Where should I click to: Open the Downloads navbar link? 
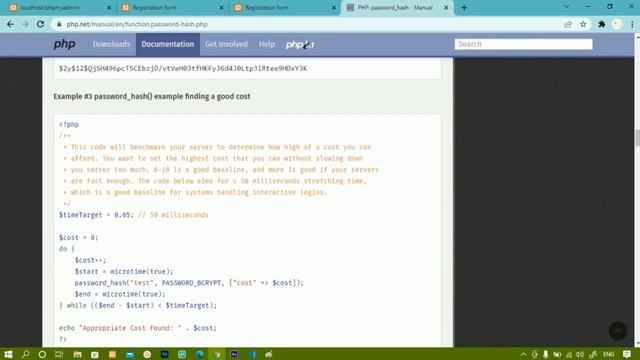(x=111, y=44)
